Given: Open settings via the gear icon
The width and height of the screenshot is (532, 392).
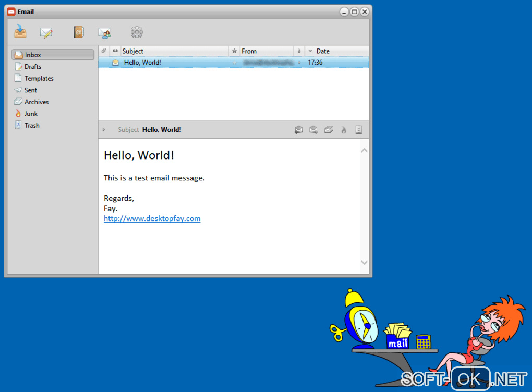Looking at the screenshot, I should (137, 32).
